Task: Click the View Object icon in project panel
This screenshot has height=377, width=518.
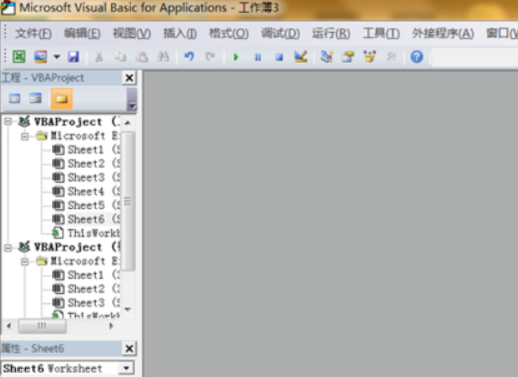Action: pos(36,99)
